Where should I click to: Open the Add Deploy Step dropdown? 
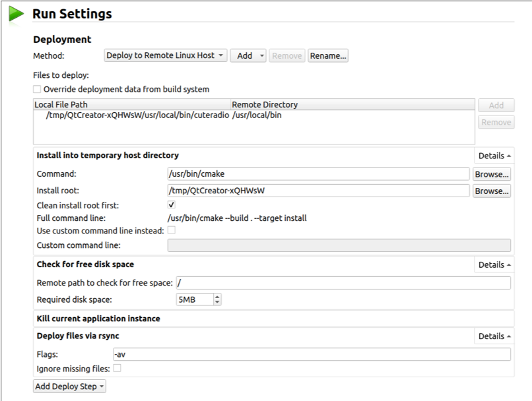coord(69,386)
